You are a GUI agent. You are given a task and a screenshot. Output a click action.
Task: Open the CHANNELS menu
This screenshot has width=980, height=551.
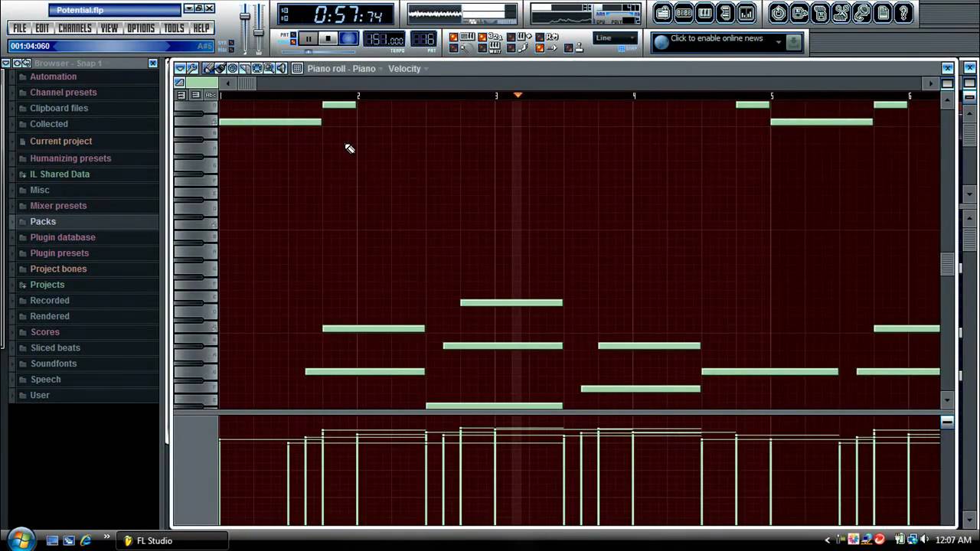pyautogui.click(x=75, y=28)
